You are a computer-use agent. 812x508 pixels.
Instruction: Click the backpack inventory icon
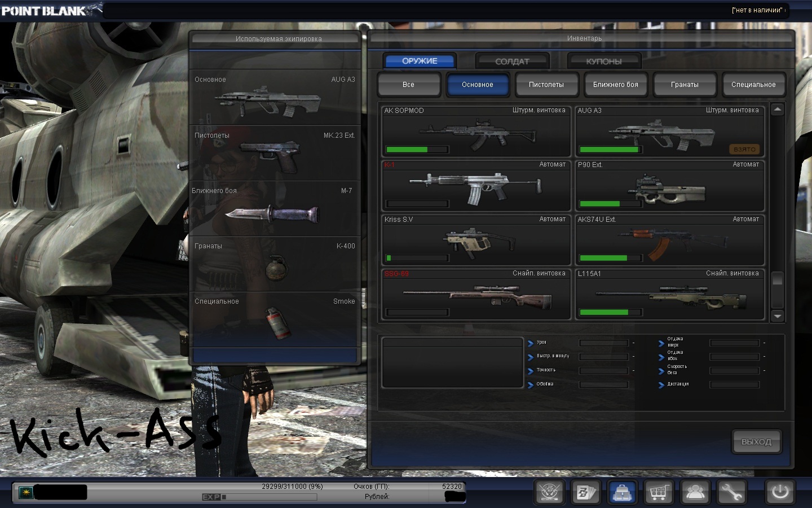622,492
